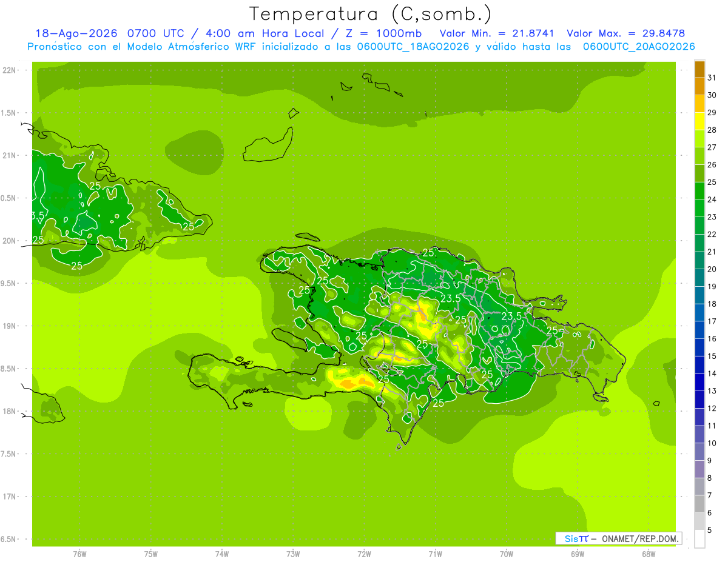Pick the yellow swatch between legend 28 and 29

click(x=699, y=121)
